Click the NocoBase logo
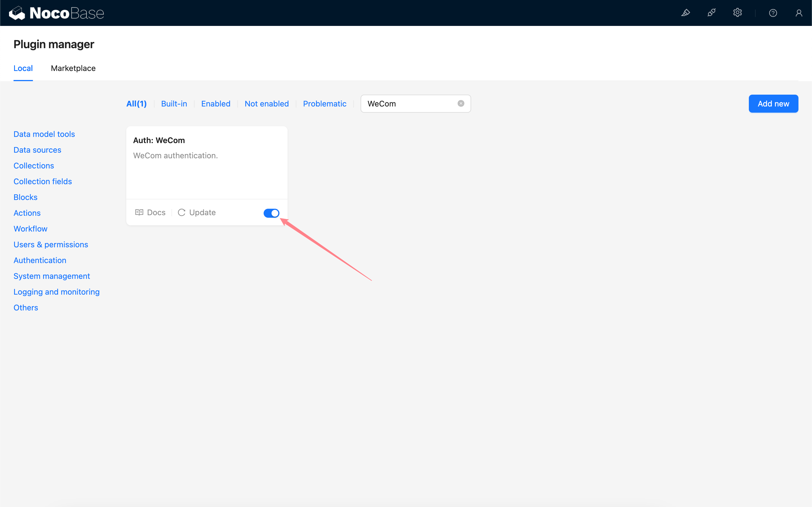The width and height of the screenshot is (812, 507). (56, 13)
